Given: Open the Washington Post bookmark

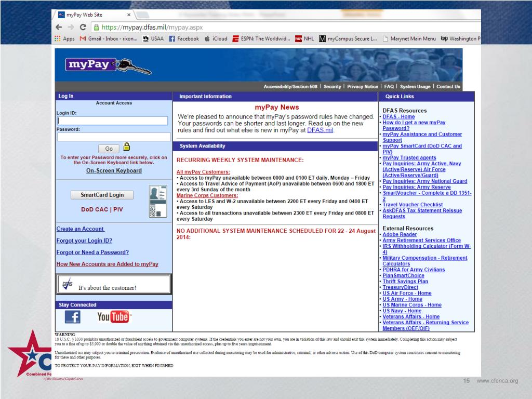Looking at the screenshot, I should click(x=460, y=38).
